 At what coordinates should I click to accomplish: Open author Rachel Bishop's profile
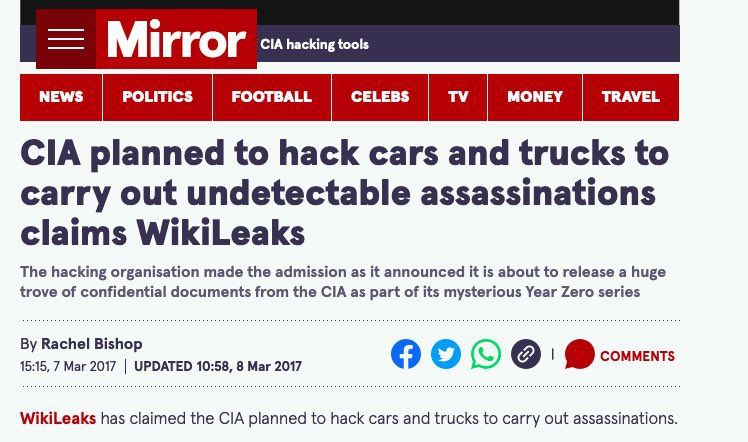click(92, 344)
